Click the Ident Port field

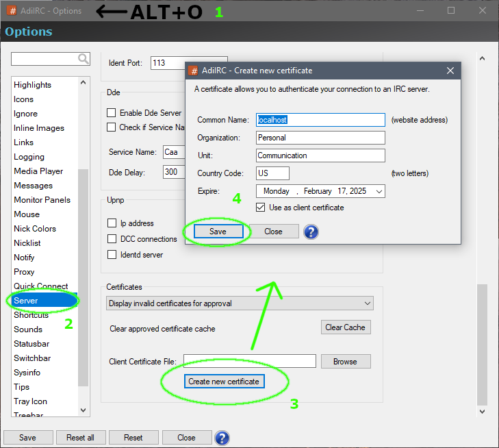(x=168, y=63)
